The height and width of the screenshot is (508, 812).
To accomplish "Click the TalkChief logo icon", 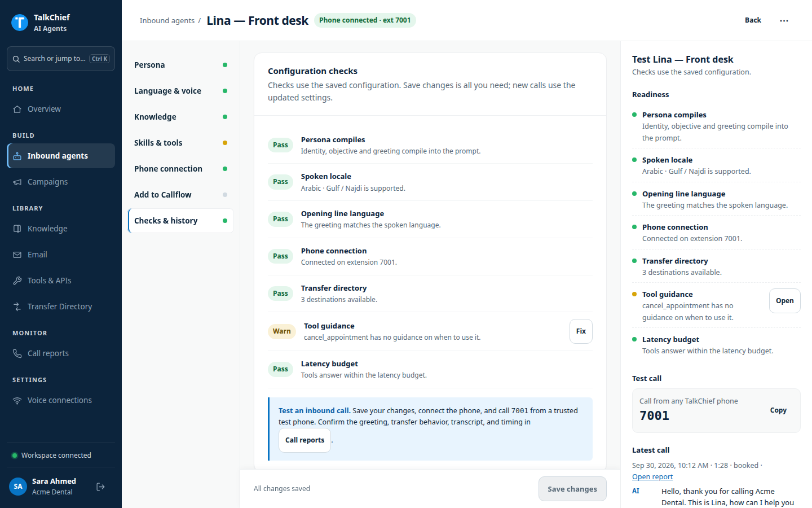I will tap(20, 23).
